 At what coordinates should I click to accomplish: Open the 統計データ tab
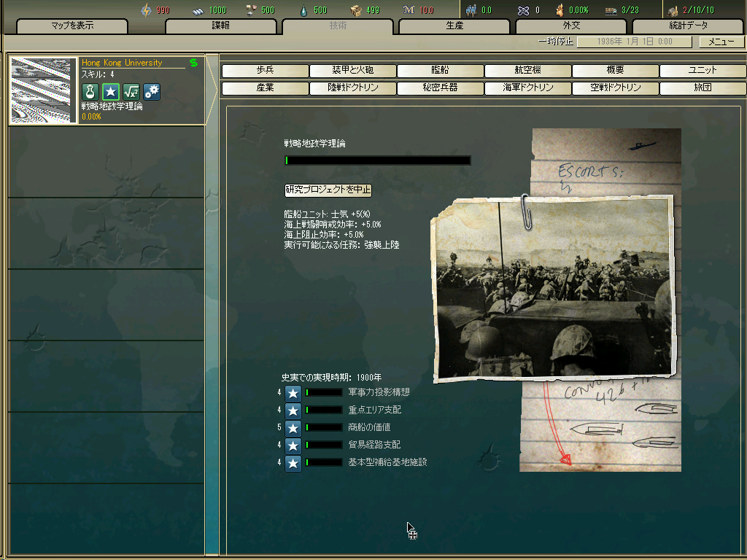688,26
